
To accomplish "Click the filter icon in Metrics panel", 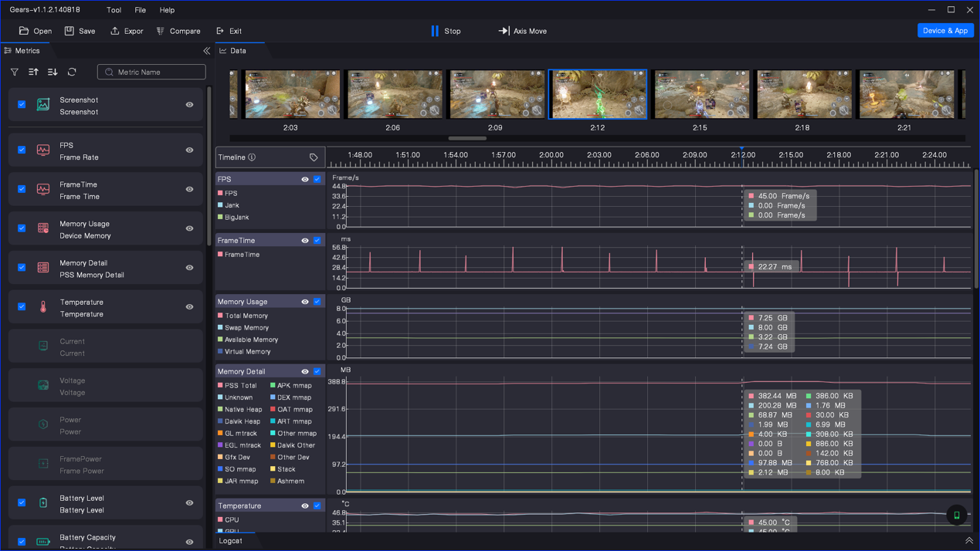I will pyautogui.click(x=14, y=72).
